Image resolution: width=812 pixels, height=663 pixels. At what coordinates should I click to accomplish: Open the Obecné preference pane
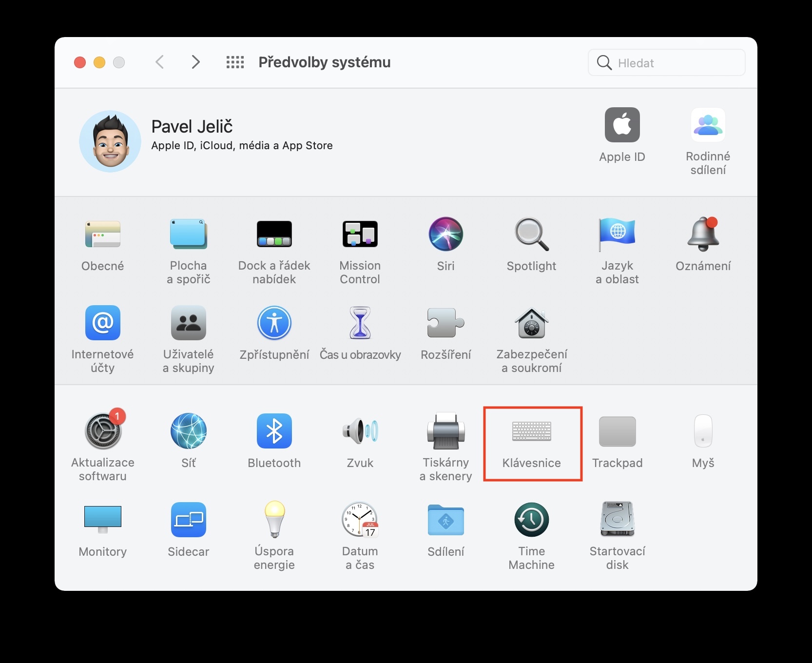[102, 245]
